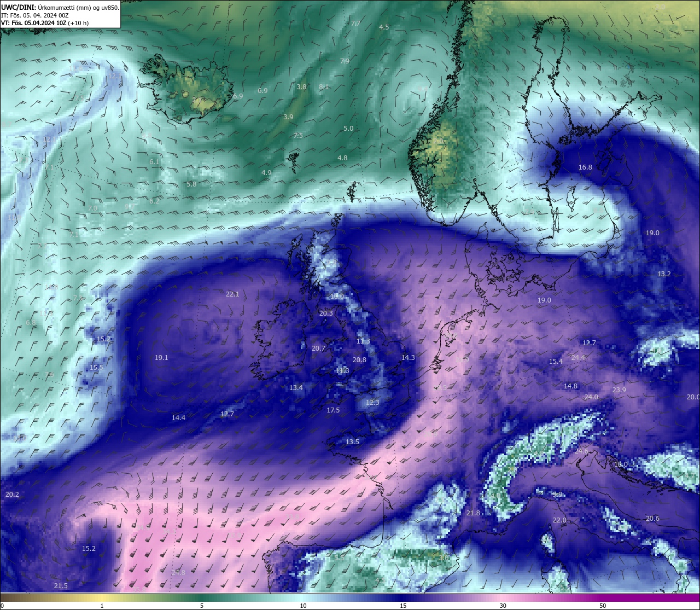Click the 5.8 value on the map
Viewport: 700px width, 610px height.
[x=191, y=184]
